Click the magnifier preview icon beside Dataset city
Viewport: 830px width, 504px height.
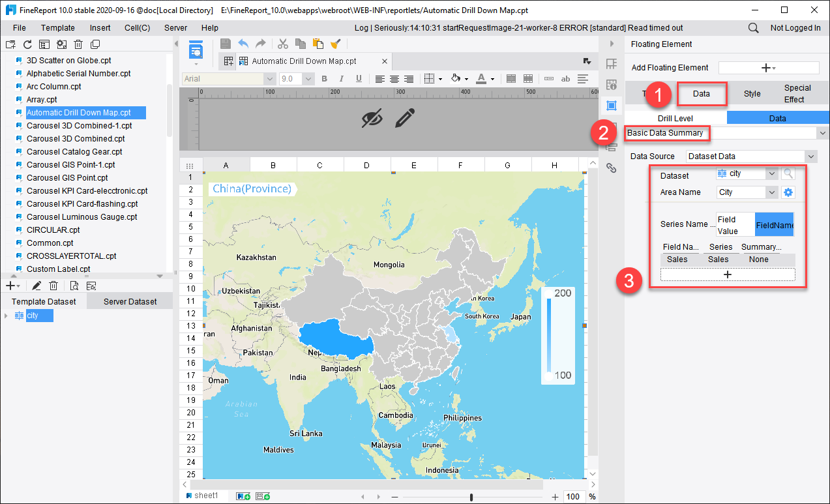(788, 173)
